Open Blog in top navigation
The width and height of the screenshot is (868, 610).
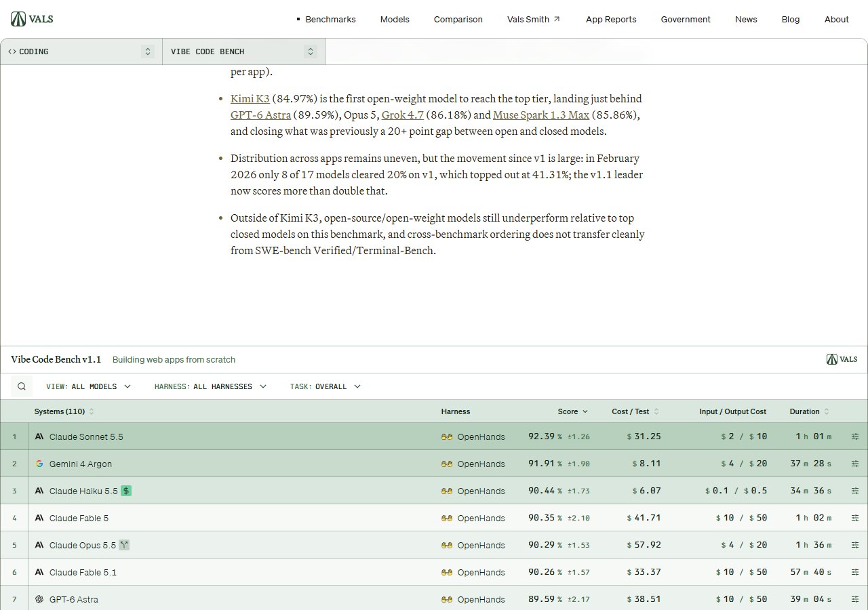pos(791,19)
